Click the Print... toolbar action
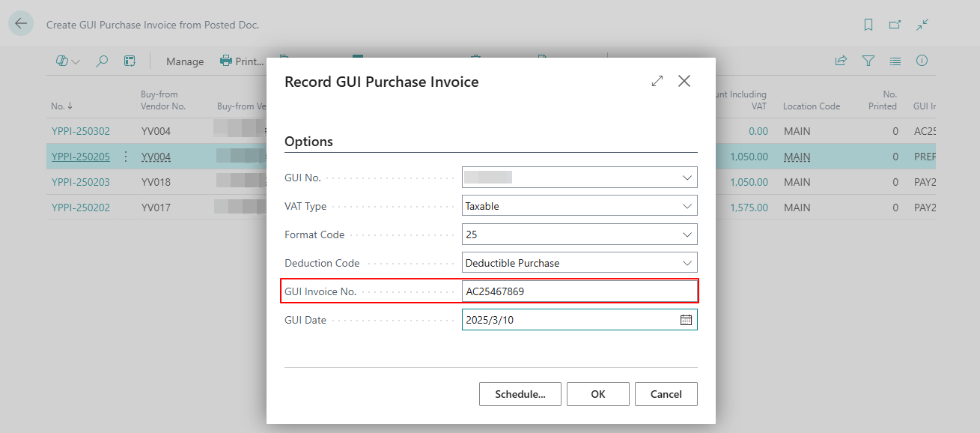Viewport: 980px width, 433px height. pos(242,61)
